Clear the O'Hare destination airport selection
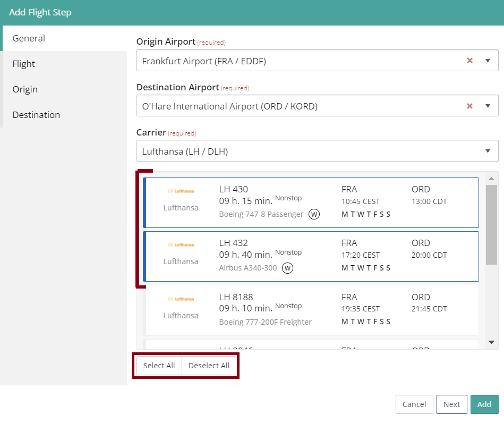This screenshot has width=504, height=423. [469, 106]
